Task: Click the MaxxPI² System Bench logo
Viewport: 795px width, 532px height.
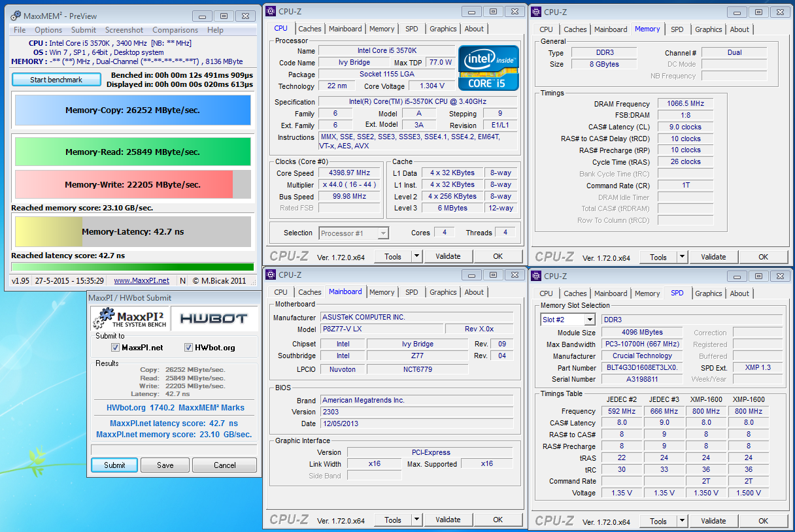Action: click(x=129, y=318)
